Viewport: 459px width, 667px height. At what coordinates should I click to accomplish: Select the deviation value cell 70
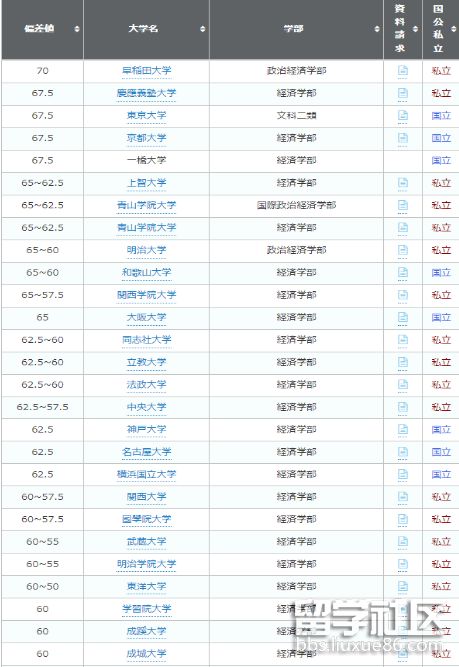click(43, 71)
